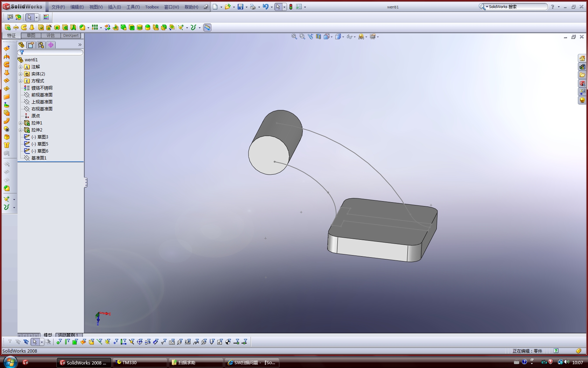
Task: Open the 视图(V) menu
Action: click(x=96, y=7)
